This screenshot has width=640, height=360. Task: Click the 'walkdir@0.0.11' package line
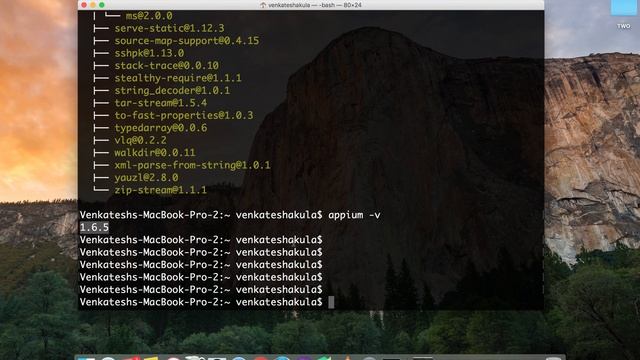pos(155,153)
